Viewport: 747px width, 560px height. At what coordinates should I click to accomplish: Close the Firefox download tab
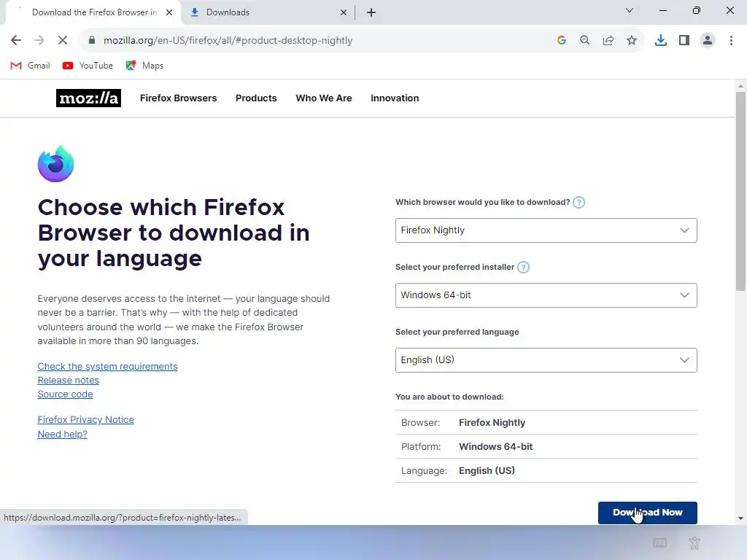(169, 12)
